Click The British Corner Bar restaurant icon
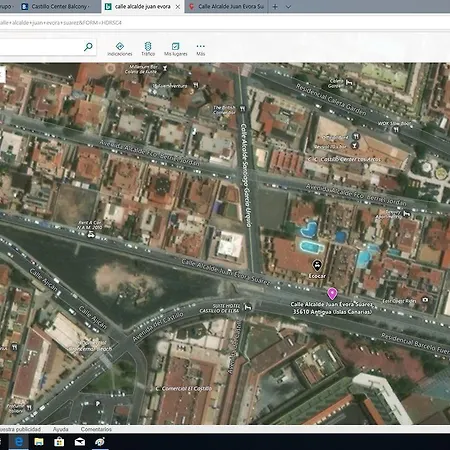The image size is (450, 450). point(243,109)
